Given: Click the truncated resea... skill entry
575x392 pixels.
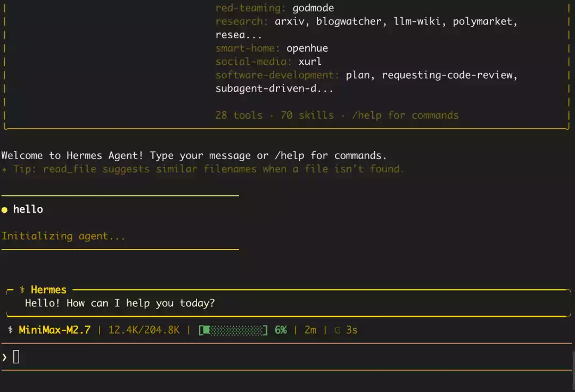Looking at the screenshot, I should click(239, 35).
